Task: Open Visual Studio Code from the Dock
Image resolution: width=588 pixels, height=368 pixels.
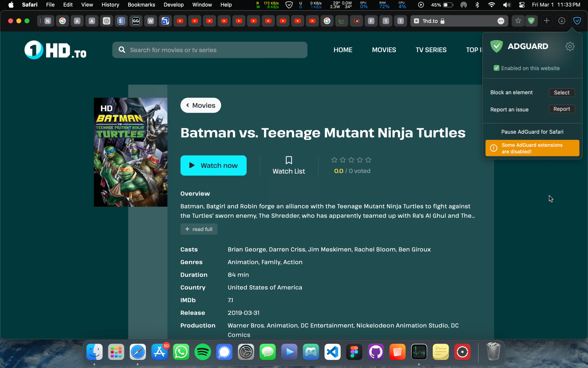Action: (333, 352)
